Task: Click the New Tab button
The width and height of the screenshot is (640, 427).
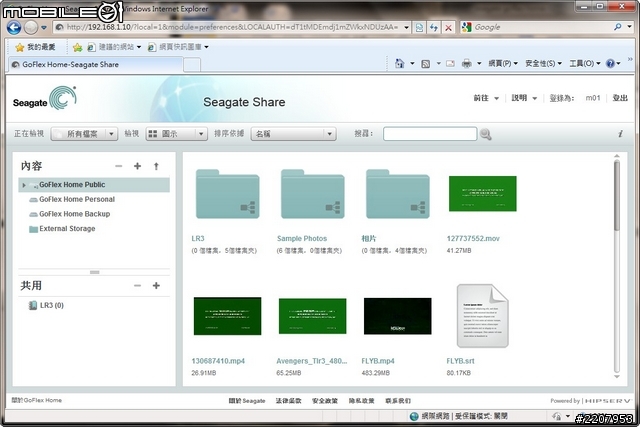Action: point(192,65)
